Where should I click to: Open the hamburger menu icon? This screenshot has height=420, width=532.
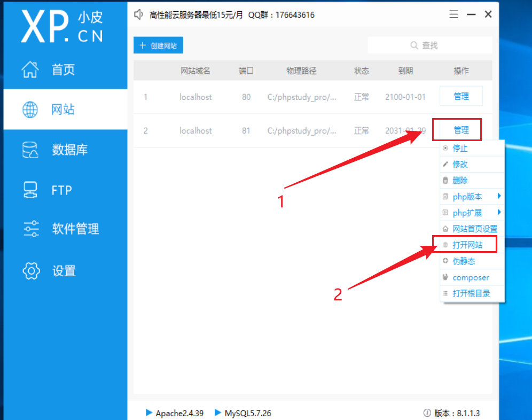click(453, 14)
